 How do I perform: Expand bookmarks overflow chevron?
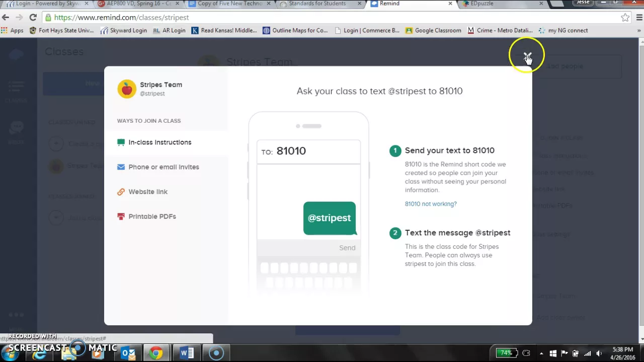coord(639,31)
